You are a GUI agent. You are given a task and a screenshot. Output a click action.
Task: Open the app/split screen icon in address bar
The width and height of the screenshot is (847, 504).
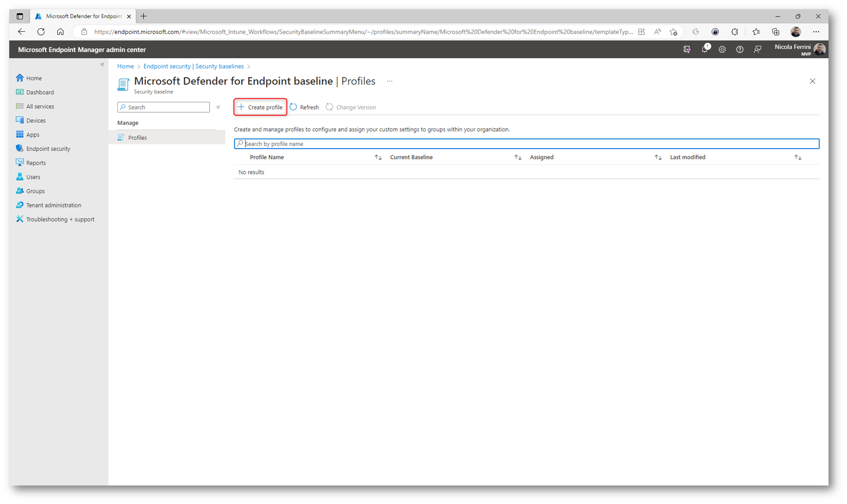[x=642, y=32]
